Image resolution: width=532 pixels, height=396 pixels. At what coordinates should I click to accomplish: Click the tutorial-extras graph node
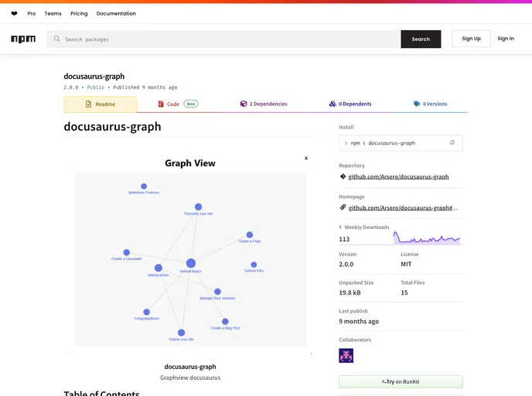158,268
